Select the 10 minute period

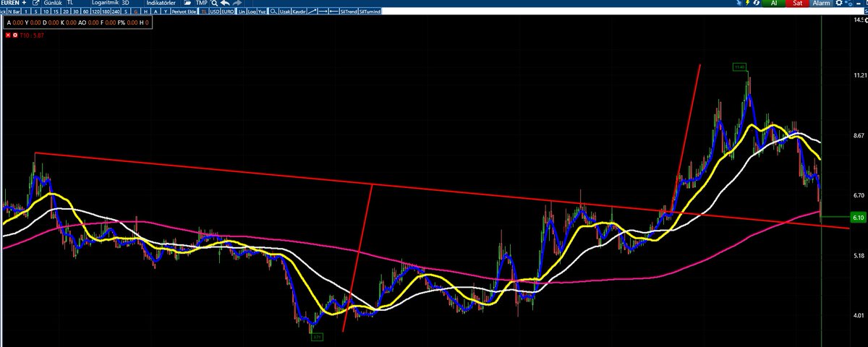click(46, 12)
